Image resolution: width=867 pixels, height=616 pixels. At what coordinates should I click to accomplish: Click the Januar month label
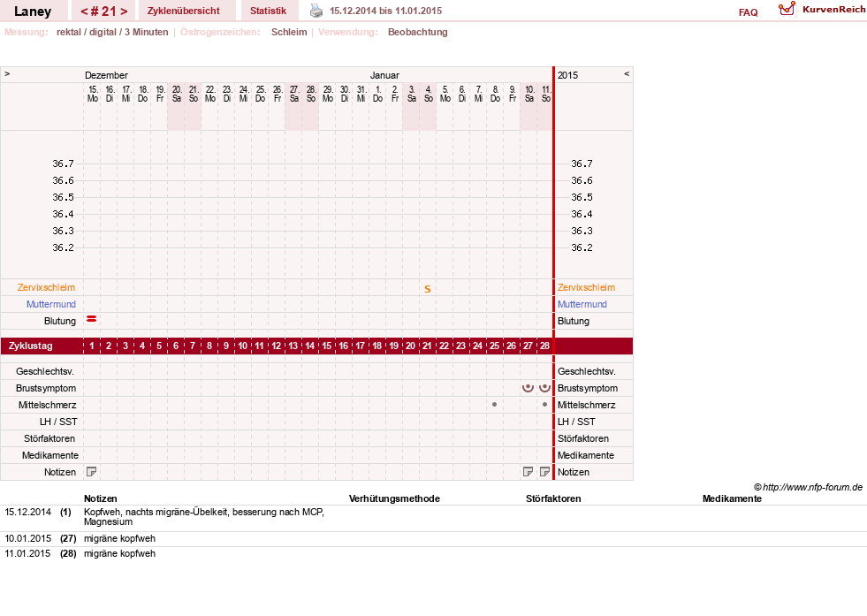[384, 75]
